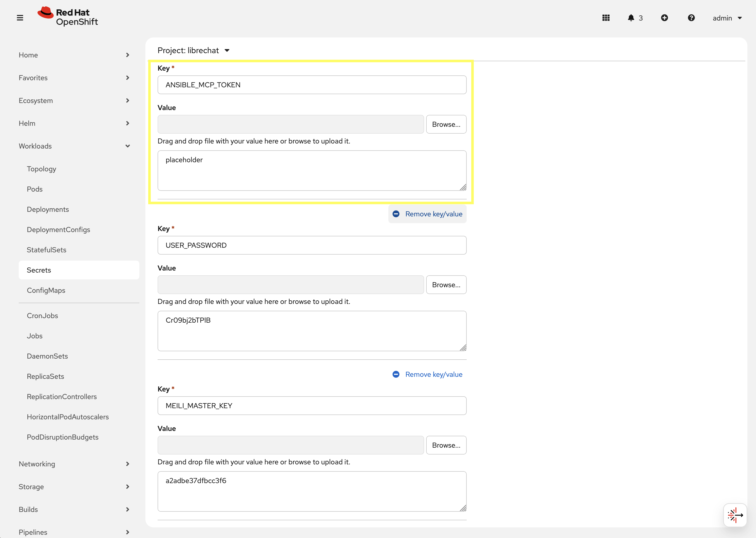Select Secrets in the sidebar
The width and height of the screenshot is (756, 538).
pyautogui.click(x=39, y=270)
